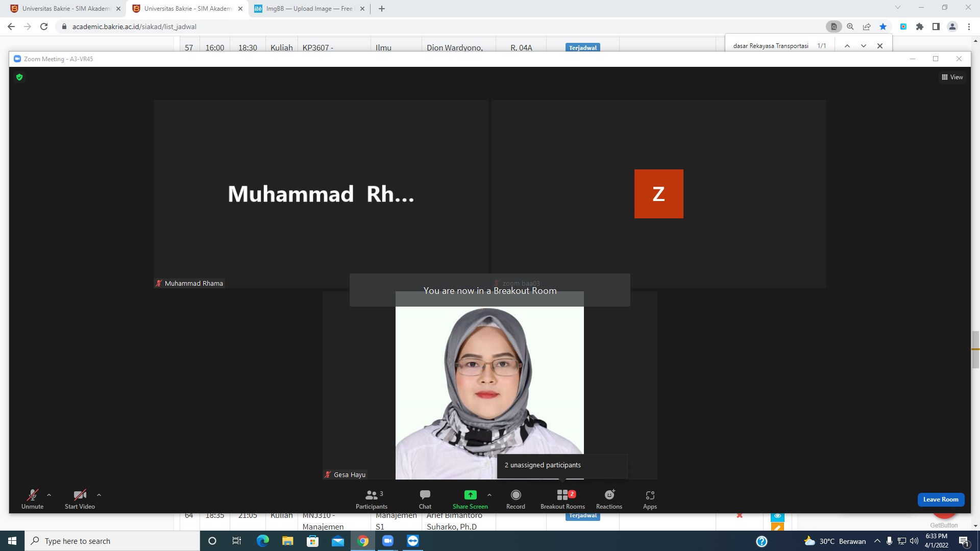Click the red X icon in schedule row 64
980x551 pixels.
740,516
